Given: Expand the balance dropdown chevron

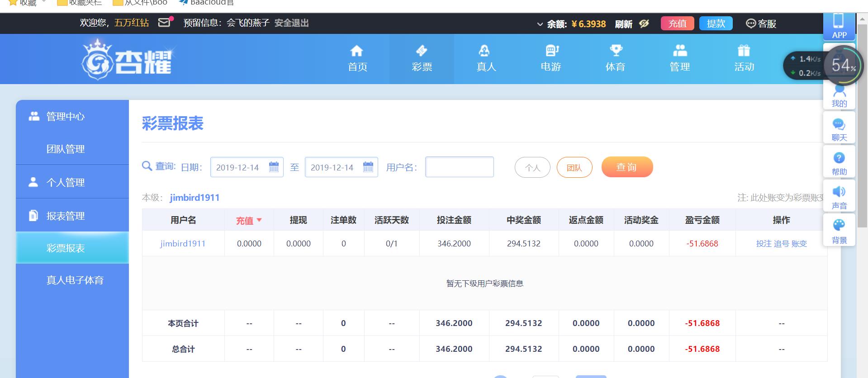Looking at the screenshot, I should click(x=540, y=24).
